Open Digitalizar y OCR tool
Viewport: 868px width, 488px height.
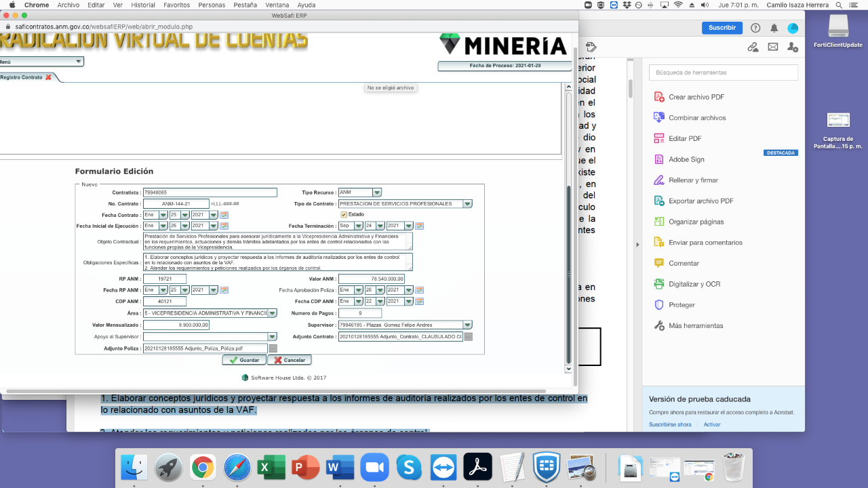pos(686,284)
